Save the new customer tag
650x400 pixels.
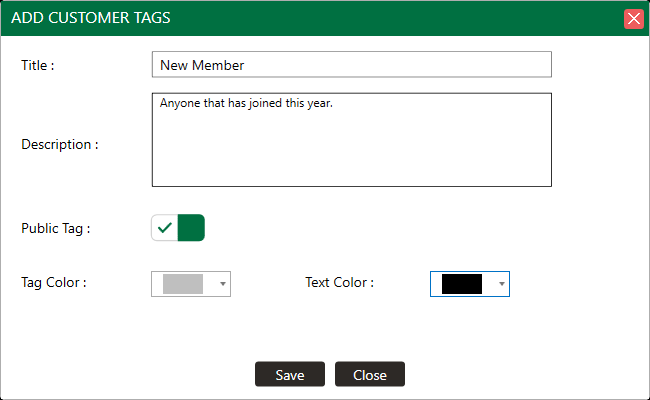pyautogui.click(x=290, y=374)
